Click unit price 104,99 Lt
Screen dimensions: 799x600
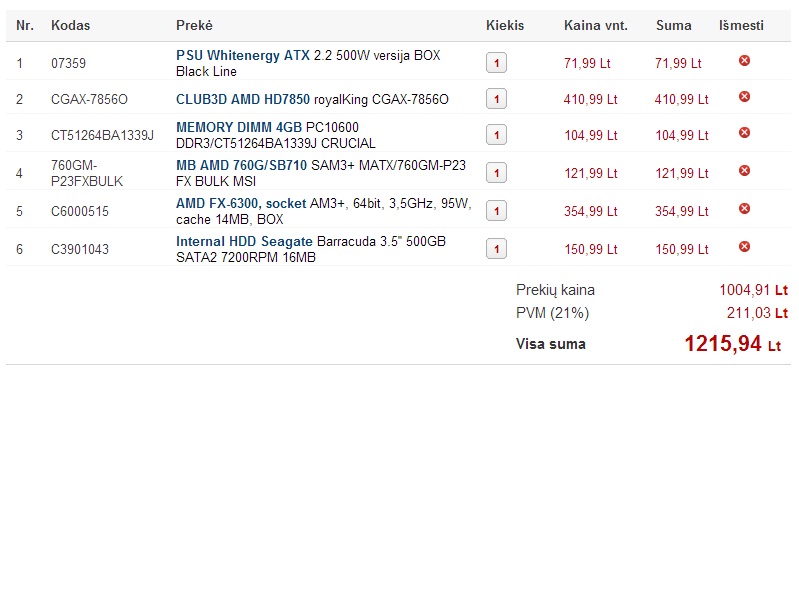point(591,135)
